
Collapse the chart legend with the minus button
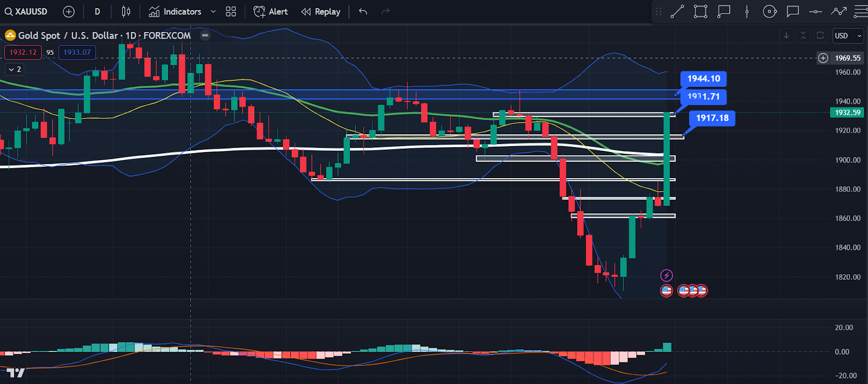[205, 35]
